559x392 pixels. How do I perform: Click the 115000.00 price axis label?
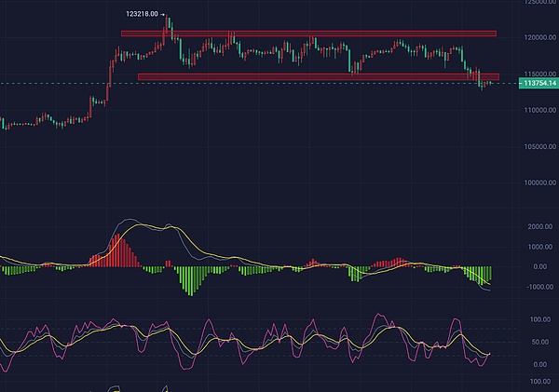[538, 74]
